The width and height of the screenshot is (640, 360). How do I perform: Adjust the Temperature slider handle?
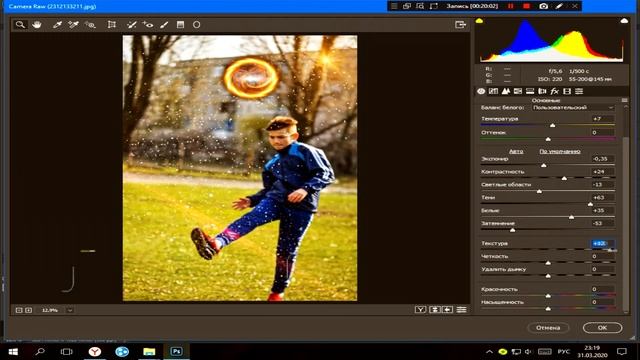(x=552, y=125)
